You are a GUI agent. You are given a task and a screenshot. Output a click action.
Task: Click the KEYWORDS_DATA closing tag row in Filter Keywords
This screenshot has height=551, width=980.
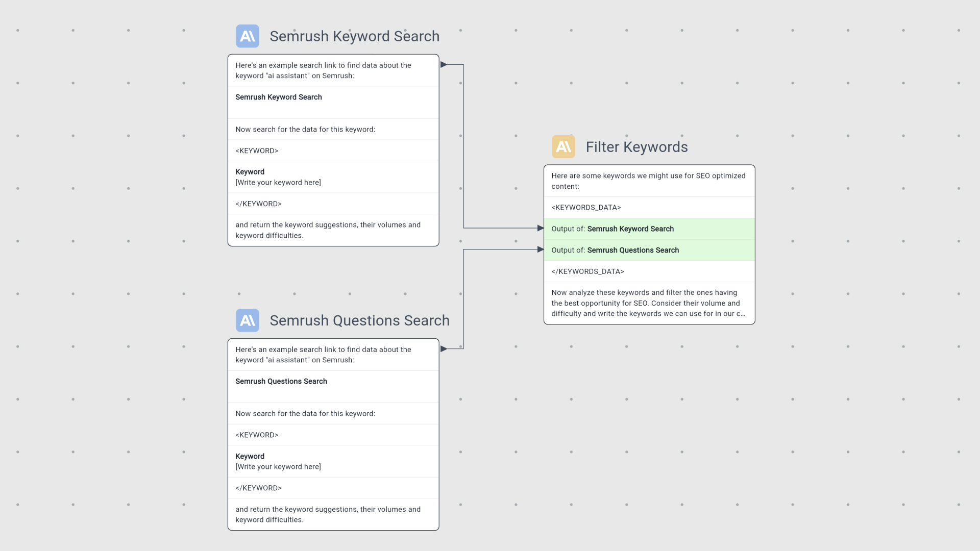[x=588, y=271]
